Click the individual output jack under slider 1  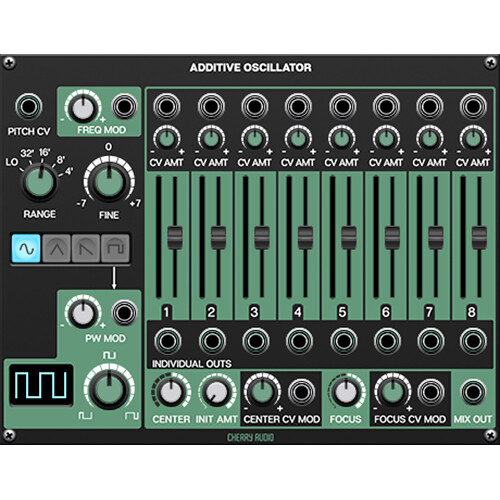pos(168,341)
